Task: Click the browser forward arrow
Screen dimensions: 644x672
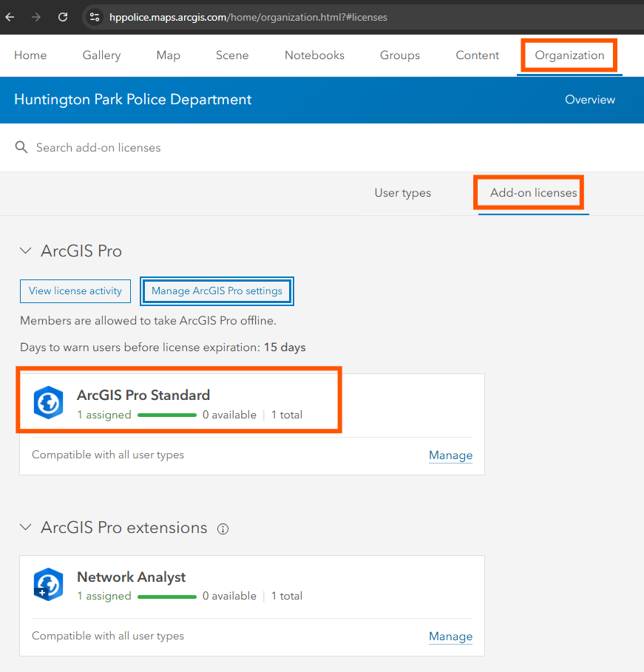Action: tap(36, 17)
